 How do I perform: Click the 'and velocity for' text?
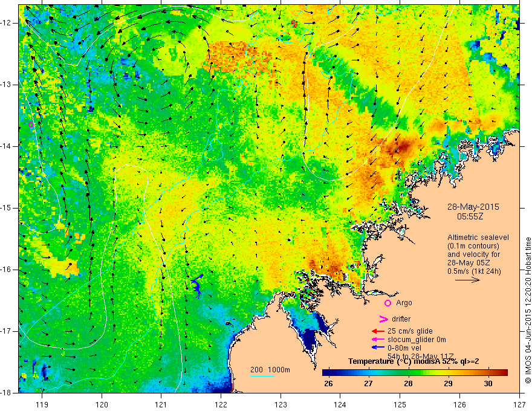[473, 254]
